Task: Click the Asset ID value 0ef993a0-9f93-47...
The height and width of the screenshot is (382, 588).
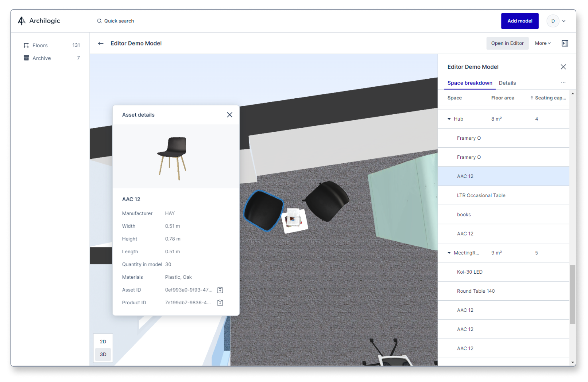Action: (188, 290)
